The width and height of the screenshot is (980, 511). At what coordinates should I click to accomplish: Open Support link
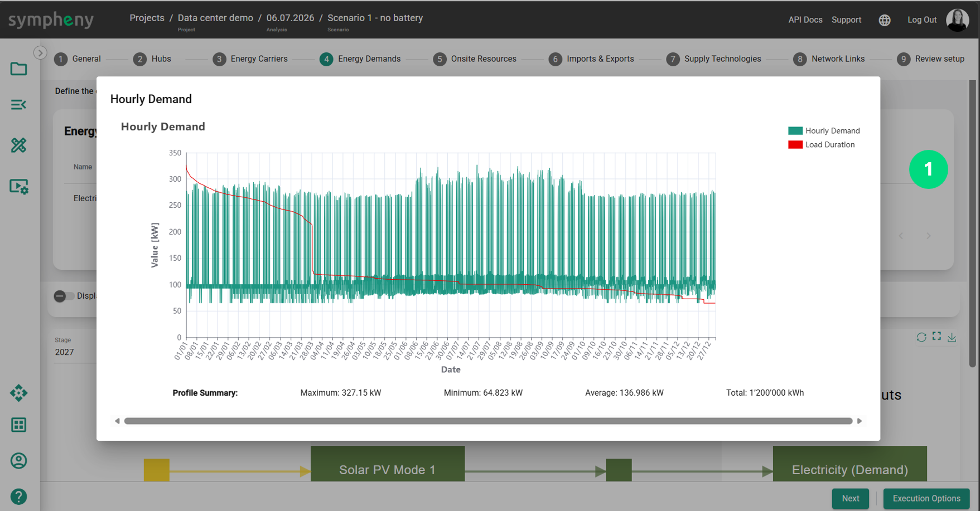846,20
